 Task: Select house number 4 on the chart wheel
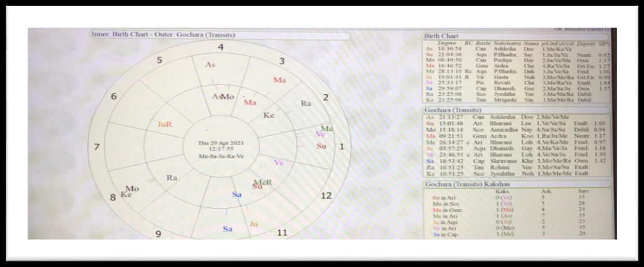[x=221, y=48]
